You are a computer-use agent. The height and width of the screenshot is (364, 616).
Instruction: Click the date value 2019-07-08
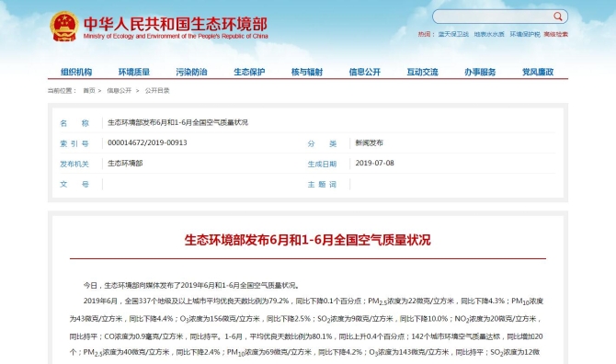[x=374, y=164]
